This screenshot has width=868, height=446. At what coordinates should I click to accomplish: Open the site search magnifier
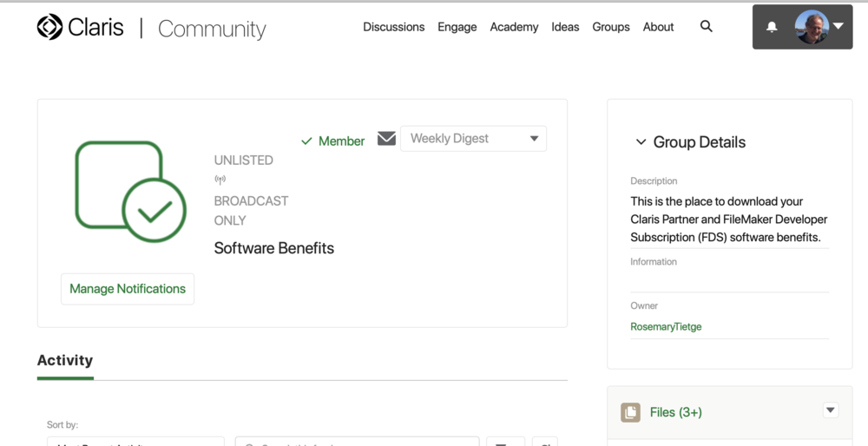click(x=707, y=27)
